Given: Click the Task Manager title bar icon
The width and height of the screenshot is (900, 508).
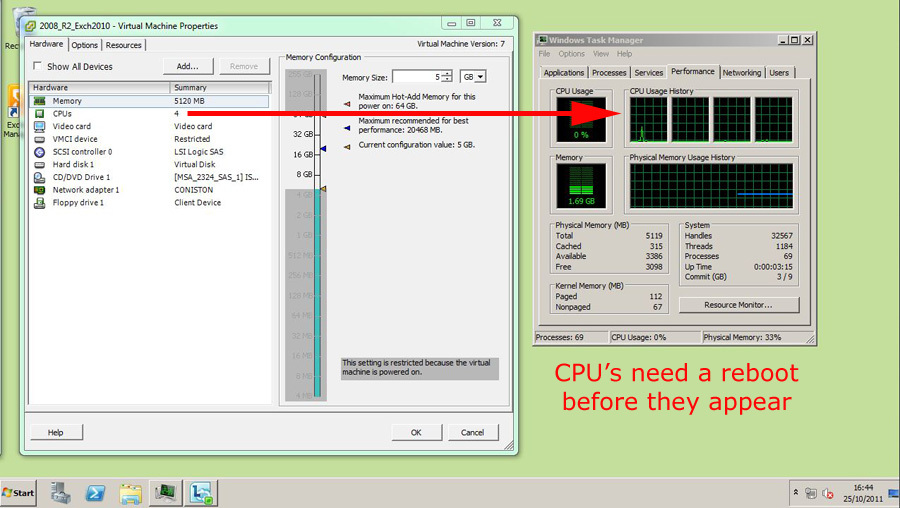Looking at the screenshot, I should point(542,40).
